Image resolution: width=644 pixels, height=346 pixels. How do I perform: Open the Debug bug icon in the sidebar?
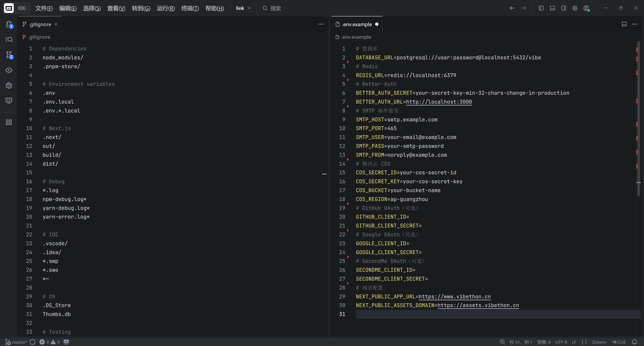click(9, 85)
